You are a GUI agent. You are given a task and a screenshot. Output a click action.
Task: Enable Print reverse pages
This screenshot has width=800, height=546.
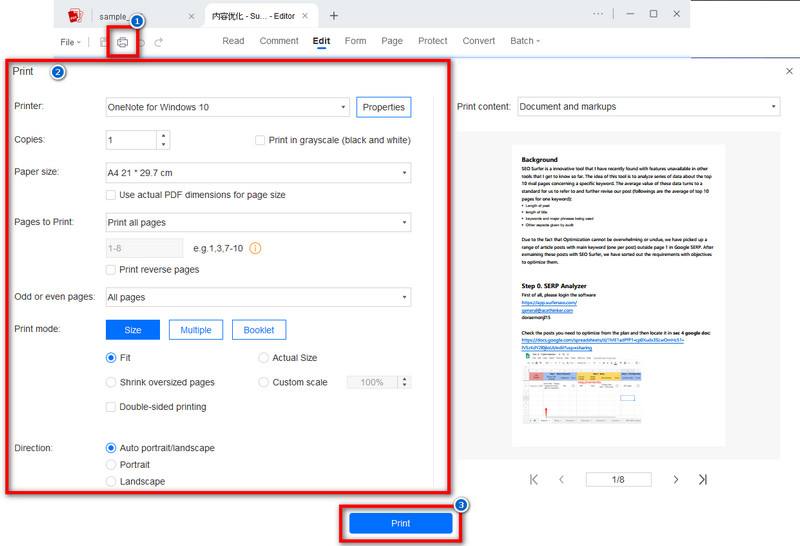pyautogui.click(x=110, y=269)
